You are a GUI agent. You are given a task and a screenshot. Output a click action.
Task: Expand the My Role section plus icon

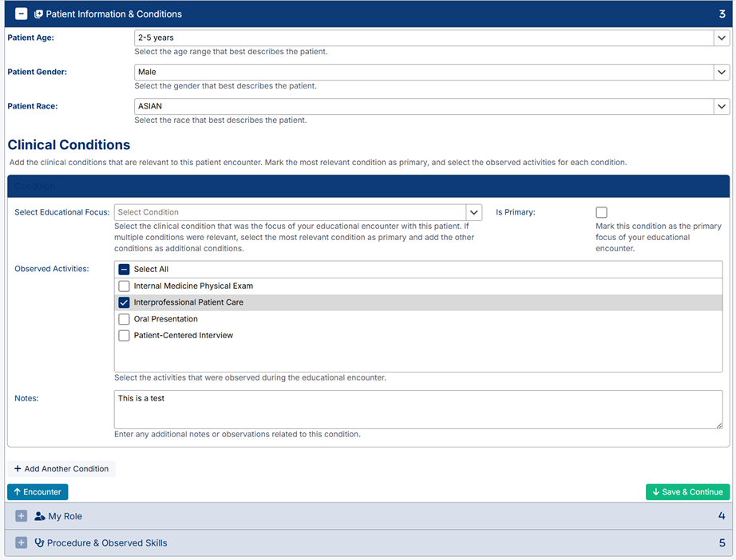coord(22,516)
